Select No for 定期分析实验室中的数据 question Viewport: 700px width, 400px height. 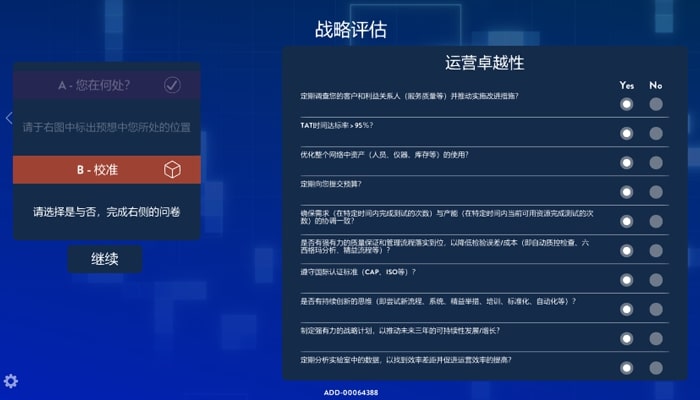(656, 367)
